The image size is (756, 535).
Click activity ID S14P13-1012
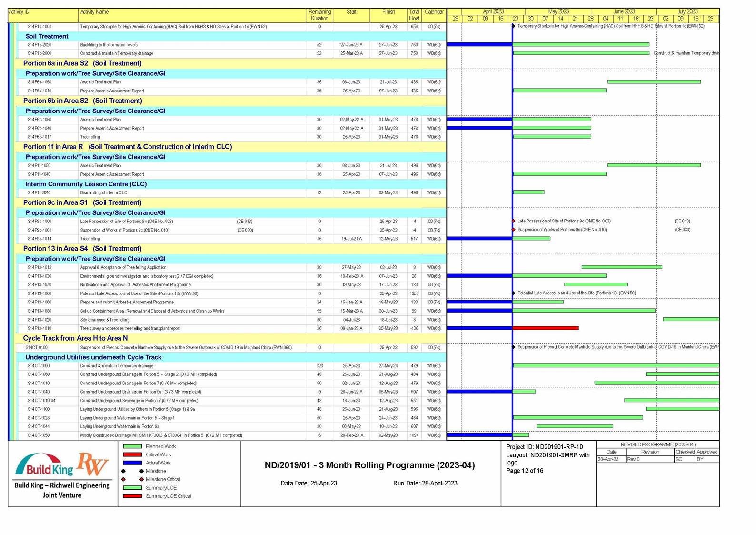click(x=40, y=267)
